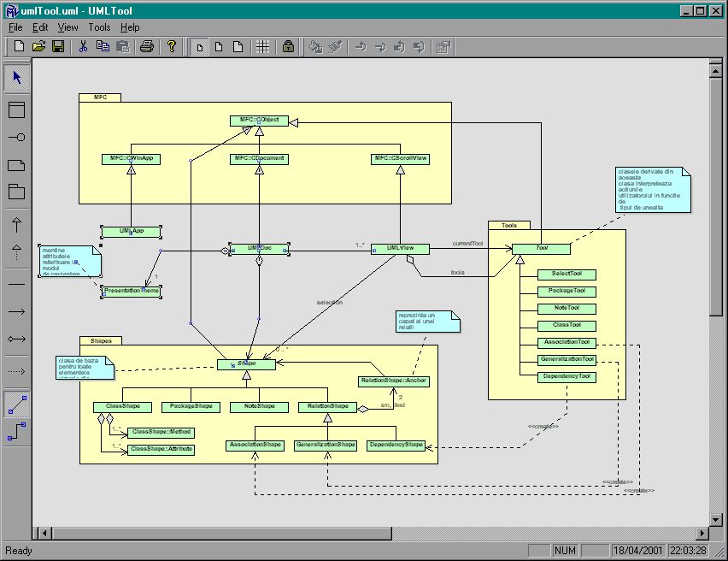Select the Class shape tool
The width and height of the screenshot is (728, 561).
coord(17,109)
